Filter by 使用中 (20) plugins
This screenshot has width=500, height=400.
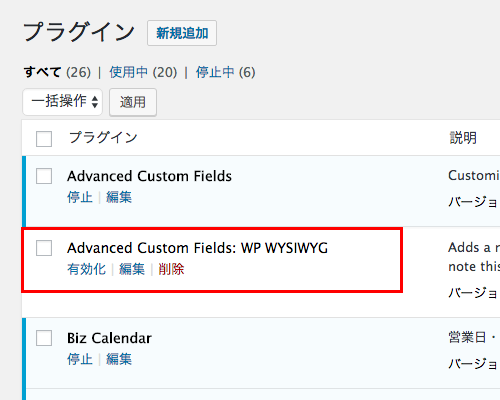143,72
